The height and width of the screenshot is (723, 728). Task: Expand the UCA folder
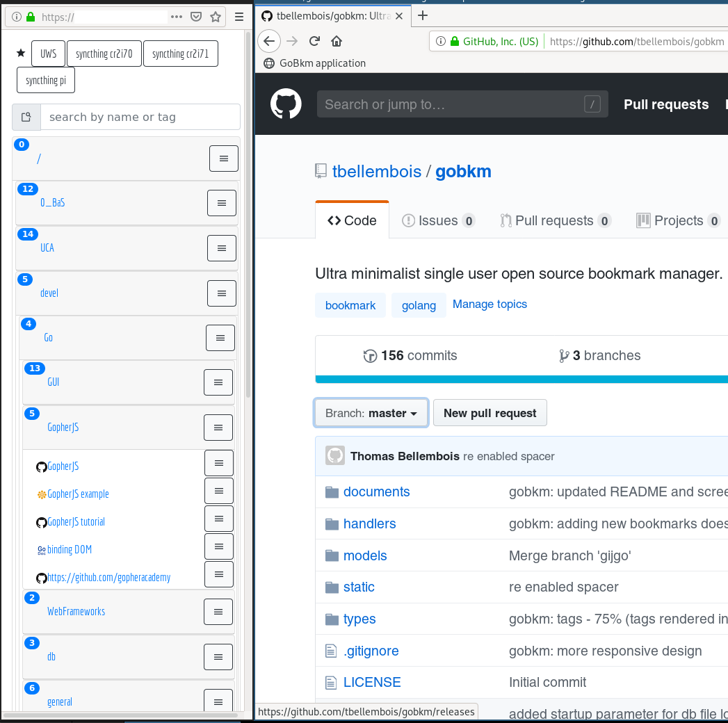[47, 247]
